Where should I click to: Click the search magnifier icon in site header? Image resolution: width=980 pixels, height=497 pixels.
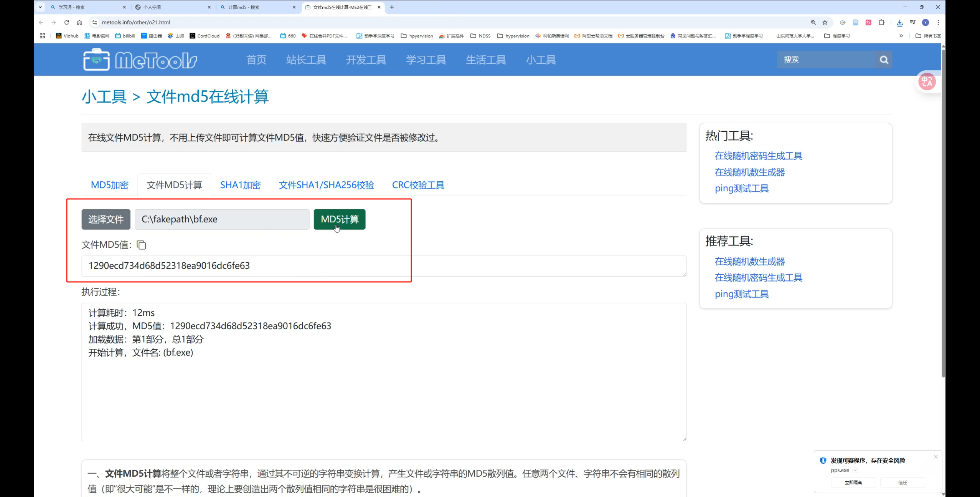tap(884, 60)
